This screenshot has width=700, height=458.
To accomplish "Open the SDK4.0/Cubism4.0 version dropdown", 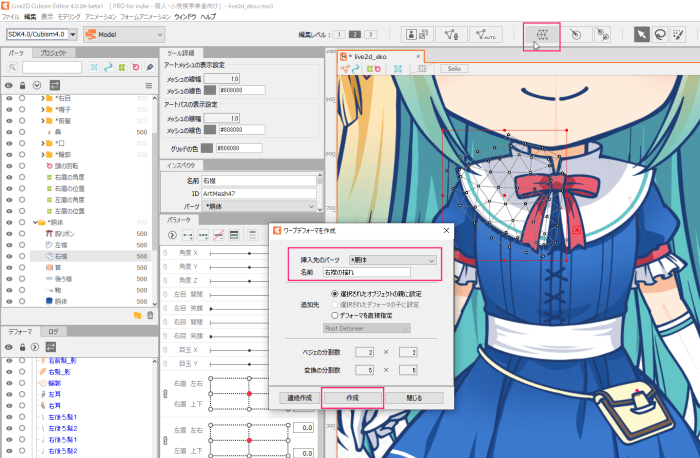I will [73, 34].
